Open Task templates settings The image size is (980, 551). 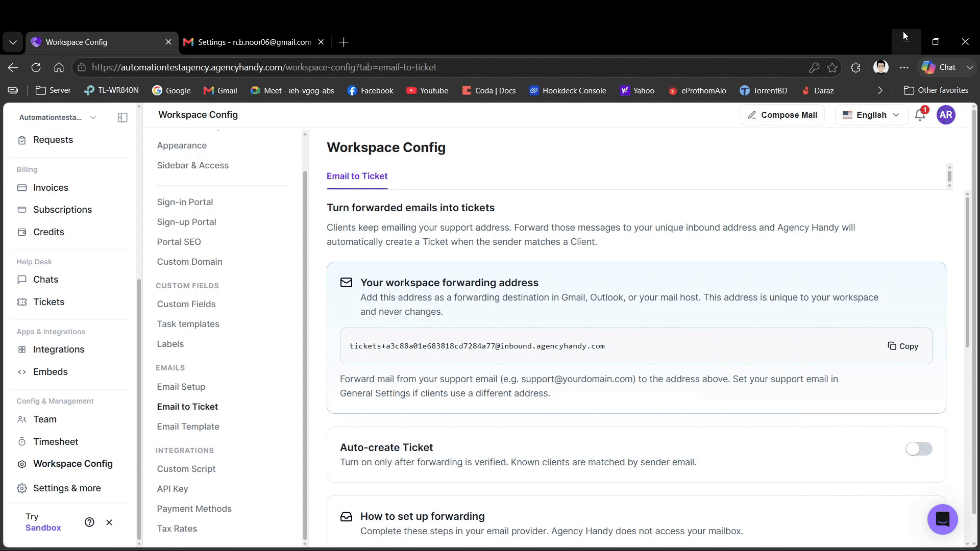point(188,324)
